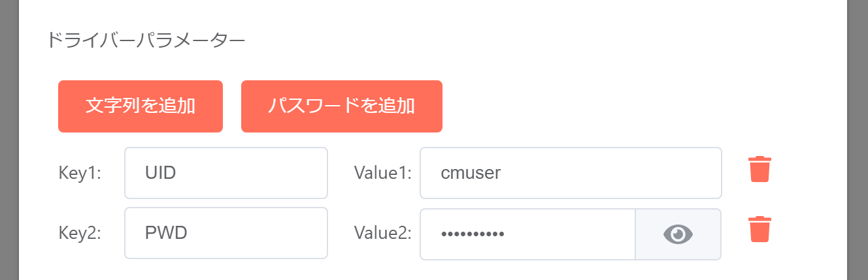Click the Key2: label
This screenshot has width=868, height=280.
pyautogui.click(x=80, y=233)
